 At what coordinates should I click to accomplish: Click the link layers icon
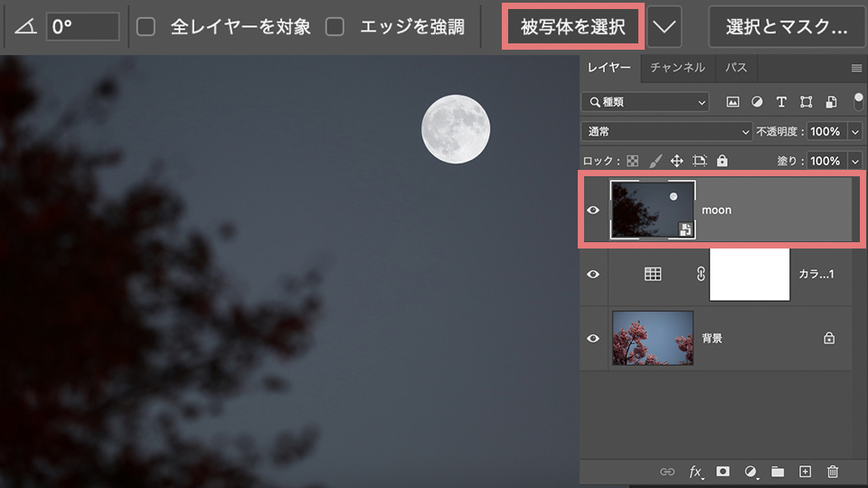(x=667, y=472)
